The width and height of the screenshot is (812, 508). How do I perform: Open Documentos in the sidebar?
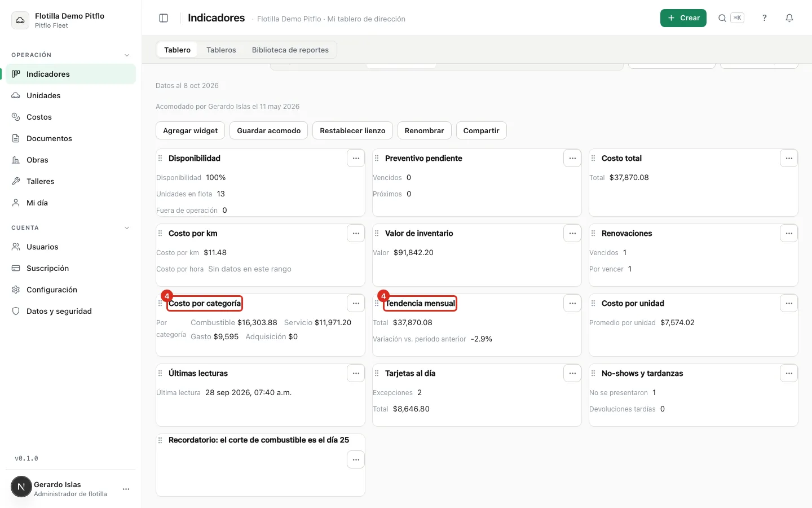click(70, 138)
